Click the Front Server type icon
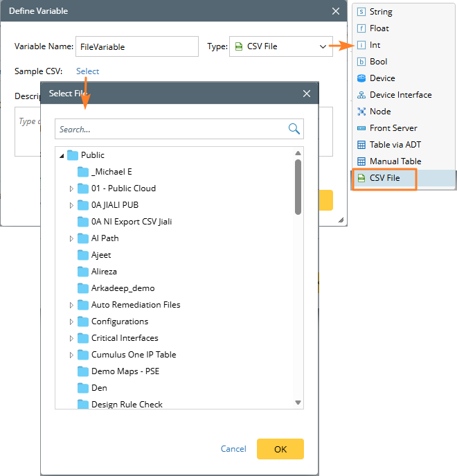This screenshot has width=457, height=476. 361,128
